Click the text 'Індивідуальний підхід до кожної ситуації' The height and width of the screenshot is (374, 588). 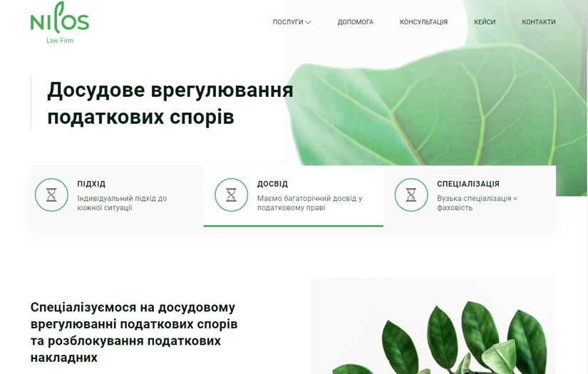123,203
